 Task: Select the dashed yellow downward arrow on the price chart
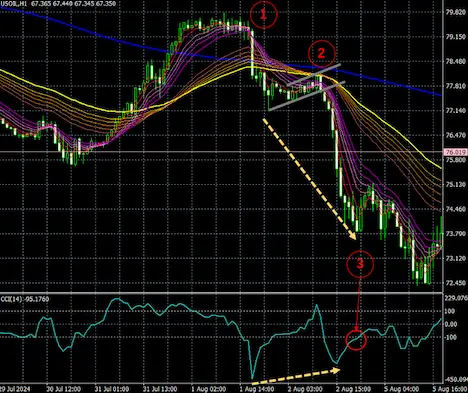(310, 179)
